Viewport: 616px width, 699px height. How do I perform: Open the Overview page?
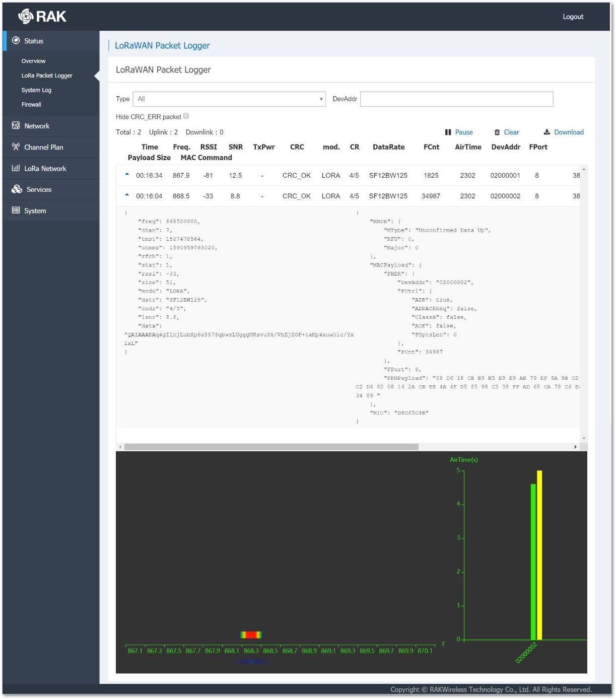point(33,61)
